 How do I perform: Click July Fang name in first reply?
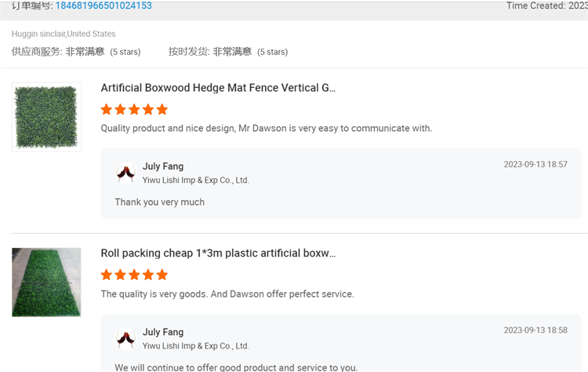coord(163,166)
